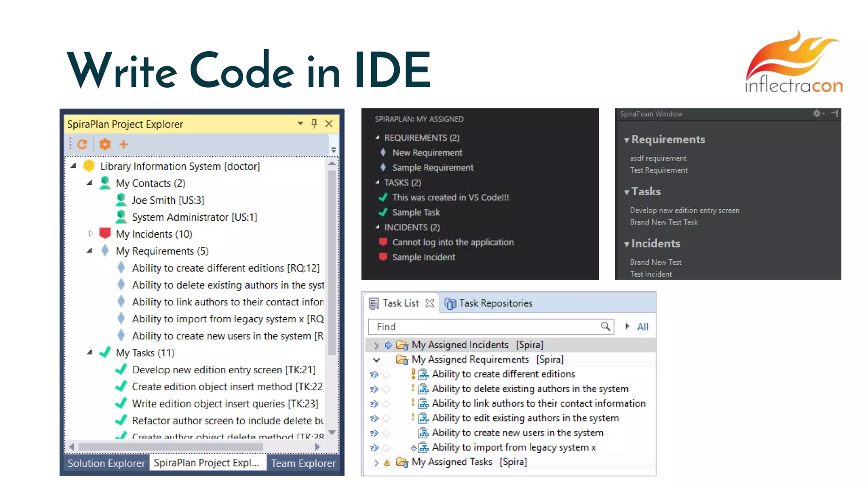Screen dimensions: 868x488
Task: Open Sample Task in VS Code panel
Action: 416,212
